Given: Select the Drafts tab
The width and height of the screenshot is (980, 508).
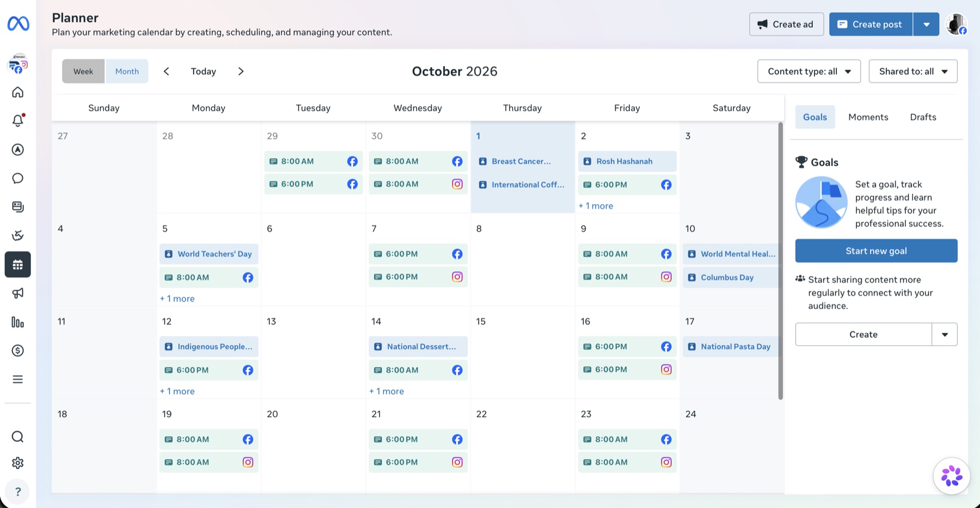Looking at the screenshot, I should 923,117.
